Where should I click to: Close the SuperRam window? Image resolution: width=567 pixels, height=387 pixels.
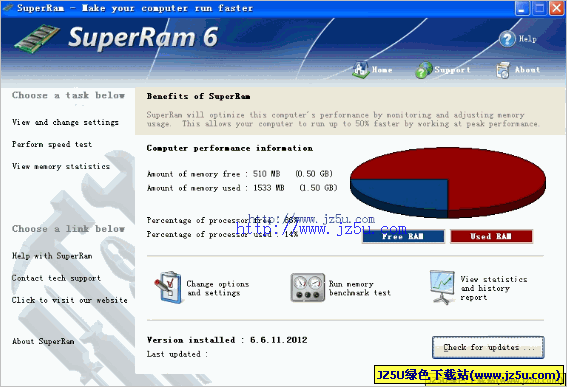coord(557,8)
